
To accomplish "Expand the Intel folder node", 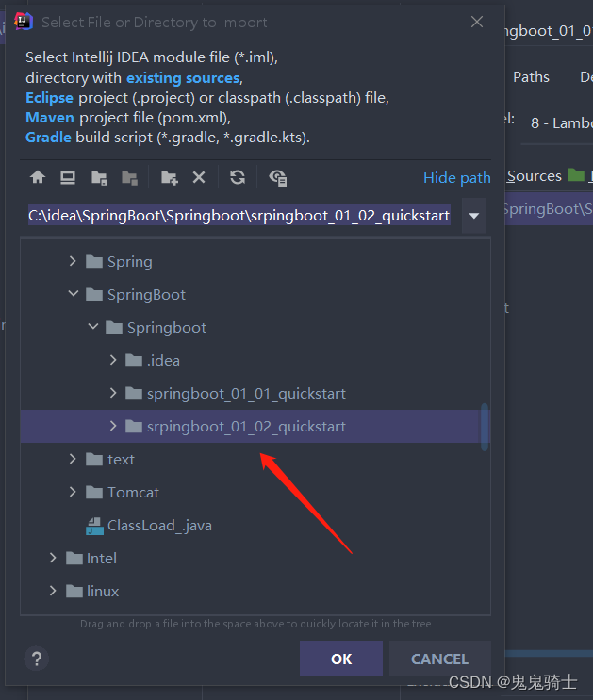I will pos(53,559).
